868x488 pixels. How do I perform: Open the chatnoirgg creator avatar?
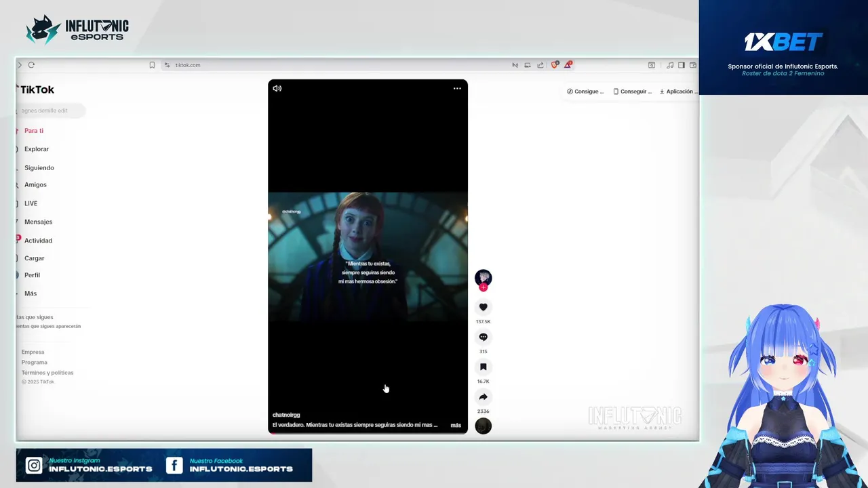click(483, 277)
